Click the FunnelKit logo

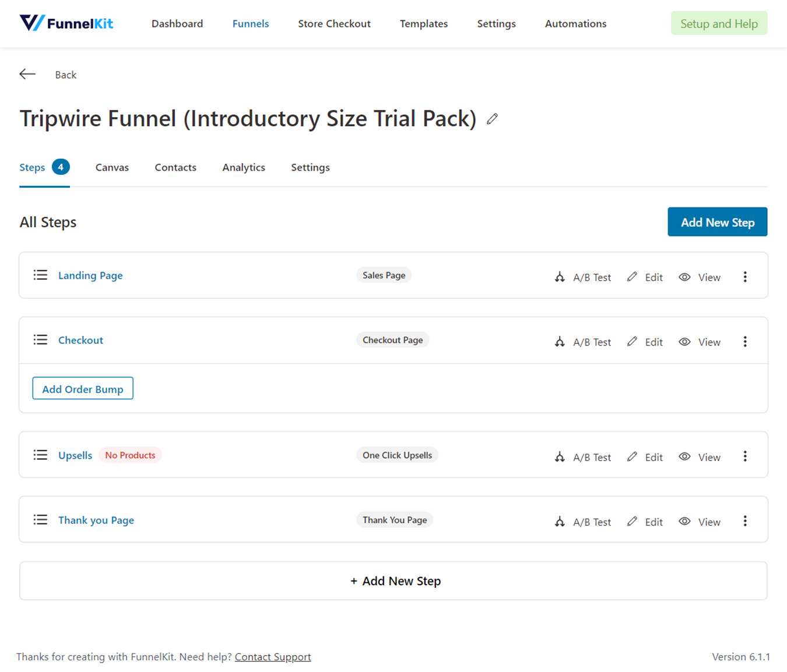point(66,23)
